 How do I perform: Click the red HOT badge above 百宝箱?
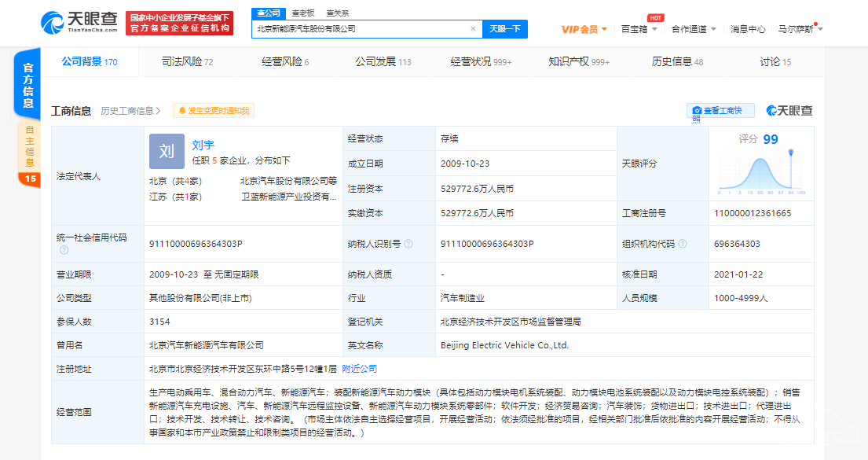point(655,18)
